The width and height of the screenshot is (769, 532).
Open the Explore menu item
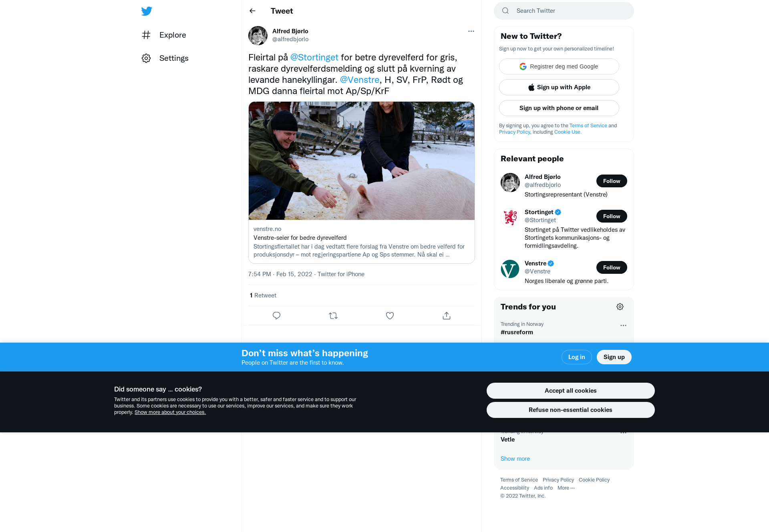[x=164, y=35]
